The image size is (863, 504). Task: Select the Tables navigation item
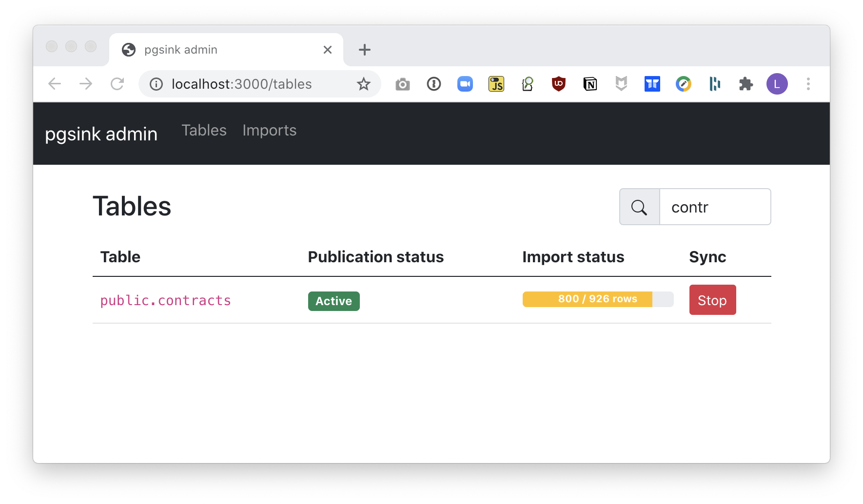point(204,130)
